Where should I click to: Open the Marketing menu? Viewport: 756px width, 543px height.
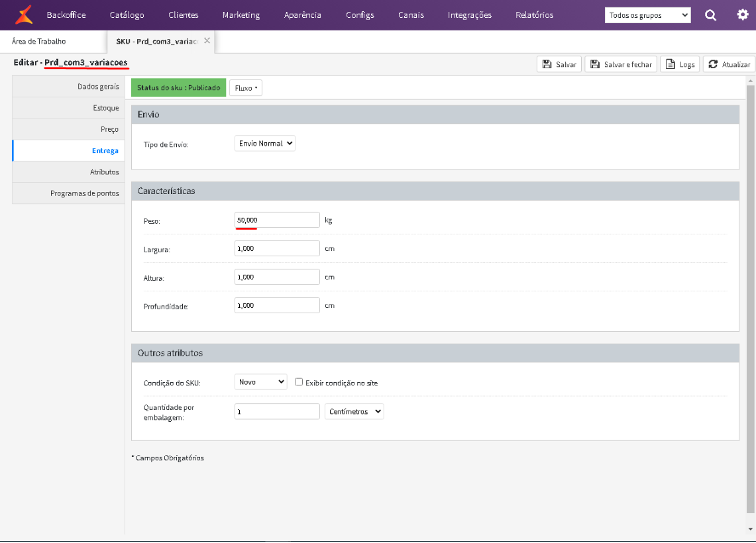click(x=241, y=15)
